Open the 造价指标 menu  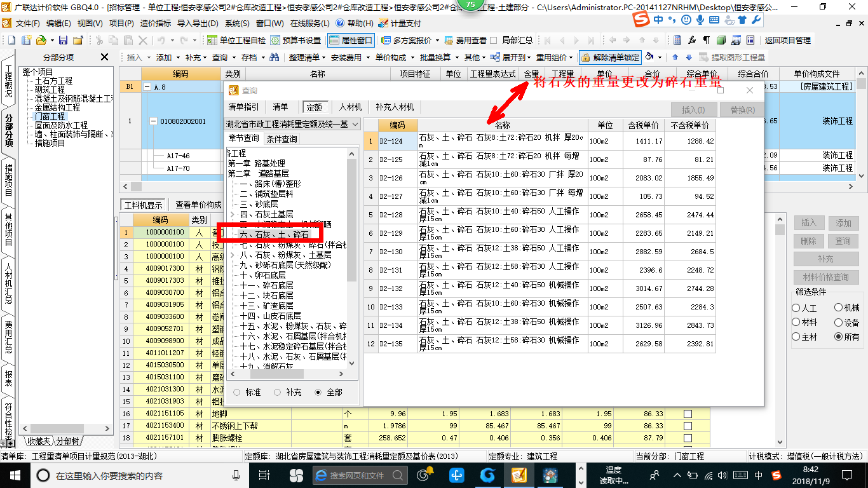[x=156, y=23]
